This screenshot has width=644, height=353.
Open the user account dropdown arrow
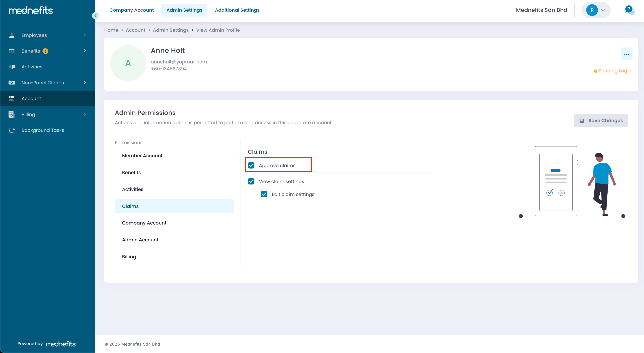[603, 10]
